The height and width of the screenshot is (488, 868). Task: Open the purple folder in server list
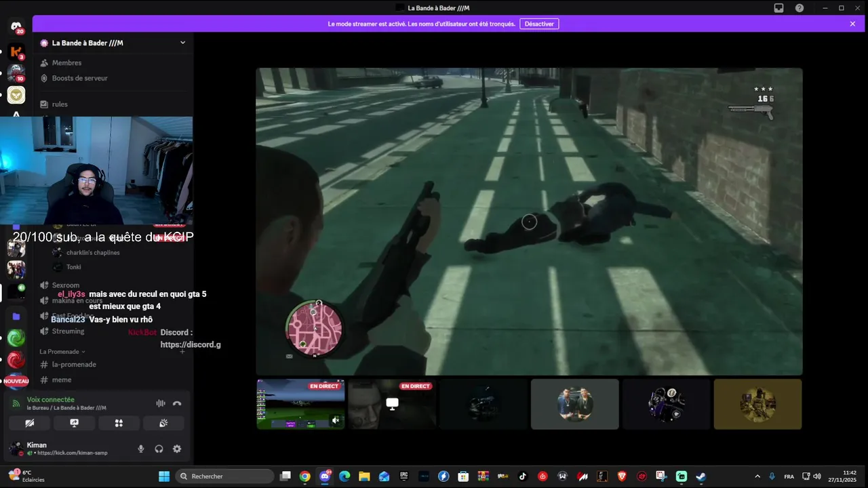click(16, 317)
